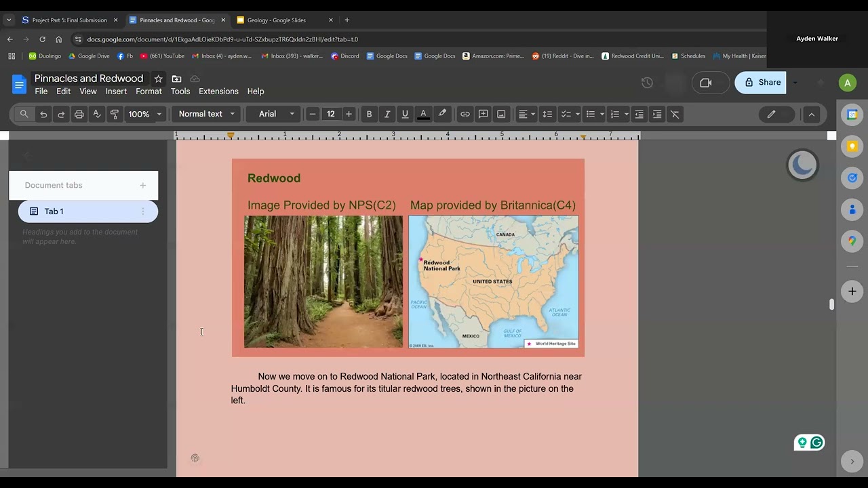Open the Arial font dropdown
868x488 pixels.
tap(277, 114)
